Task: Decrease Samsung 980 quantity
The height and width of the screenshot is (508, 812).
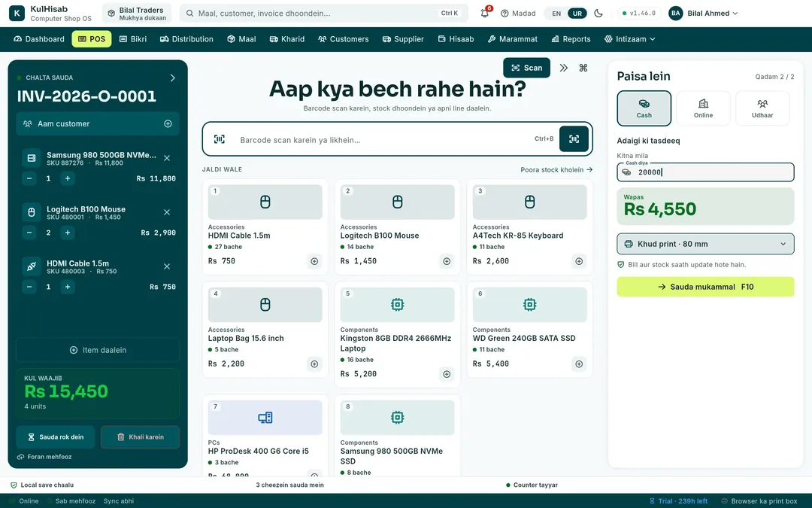Action: 29,178
